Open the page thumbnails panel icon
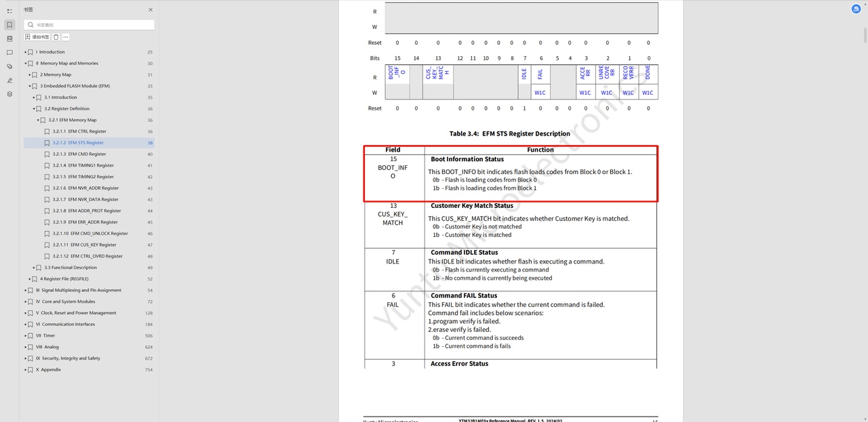Screen dimensions: 868x422 click(x=9, y=39)
